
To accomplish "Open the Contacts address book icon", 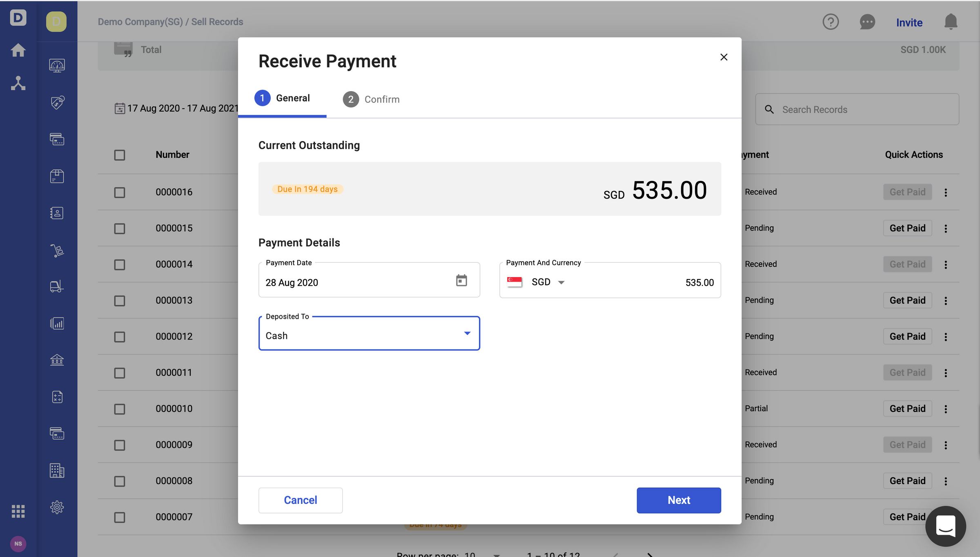I will (x=57, y=213).
